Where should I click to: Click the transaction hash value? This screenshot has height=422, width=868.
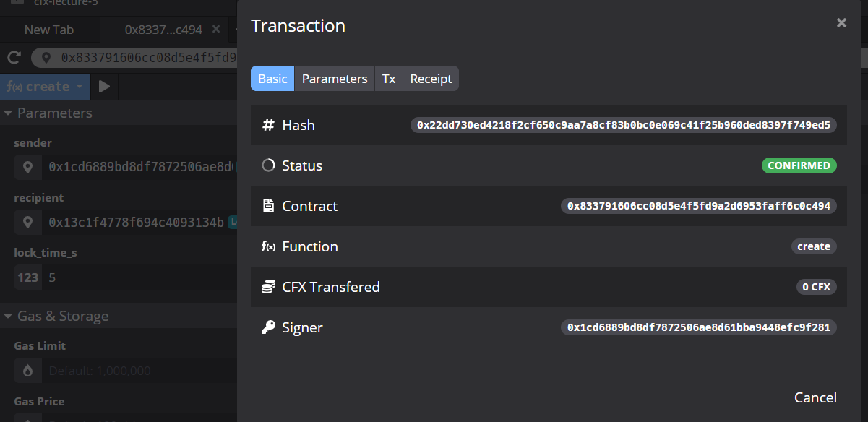(624, 125)
